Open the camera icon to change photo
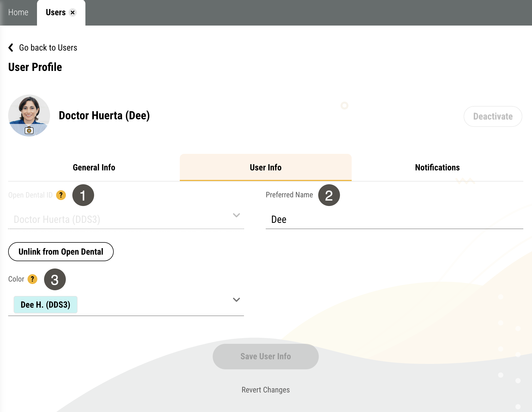 coord(29,130)
